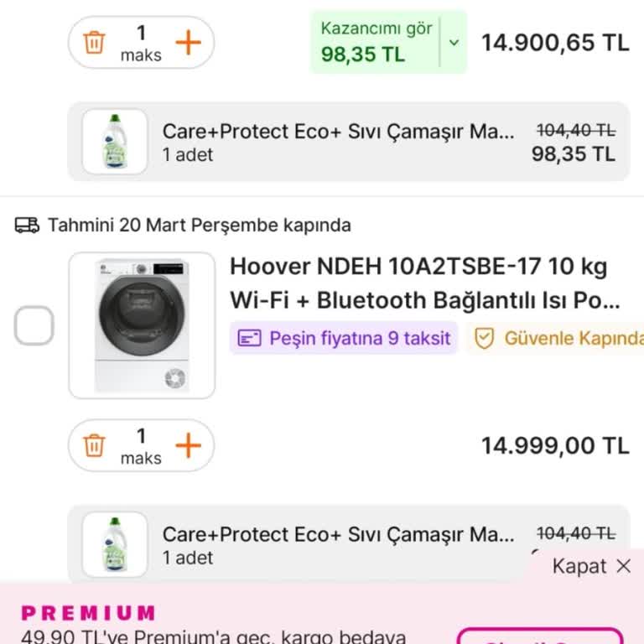
Task: Select the Hoover dryer checkbox
Action: 34,325
